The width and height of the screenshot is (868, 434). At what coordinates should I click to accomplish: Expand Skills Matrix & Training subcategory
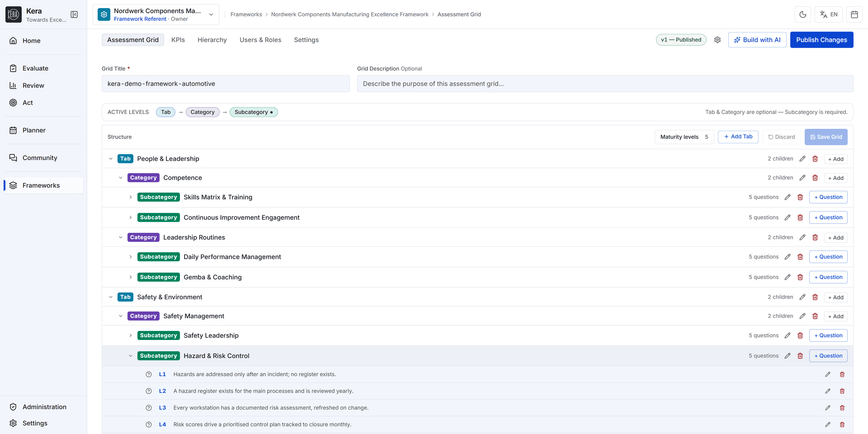pos(131,197)
